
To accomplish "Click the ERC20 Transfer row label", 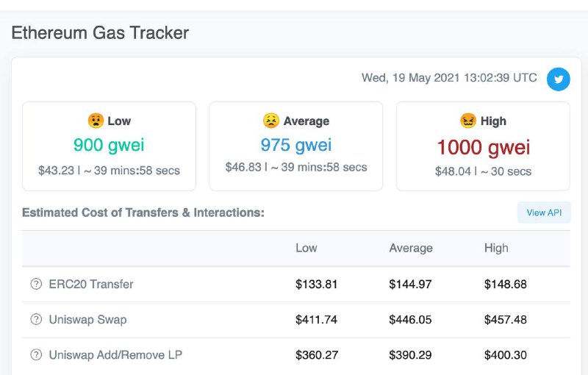I will point(91,284).
